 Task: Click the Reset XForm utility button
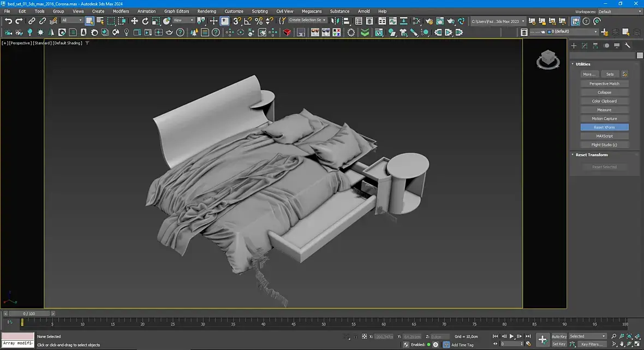click(x=604, y=127)
